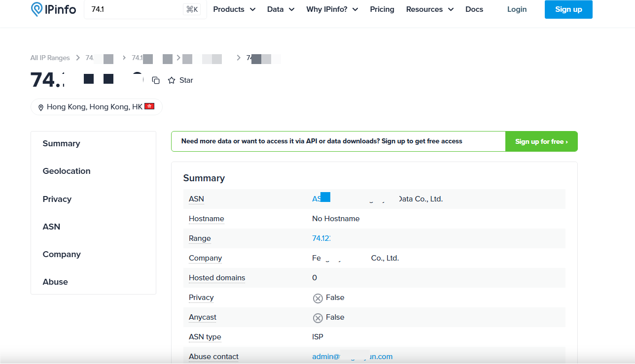Go to the Pricing page

tap(382, 9)
